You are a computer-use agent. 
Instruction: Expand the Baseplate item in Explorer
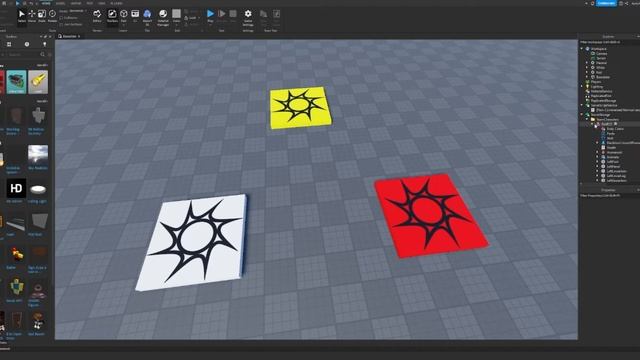[587, 77]
